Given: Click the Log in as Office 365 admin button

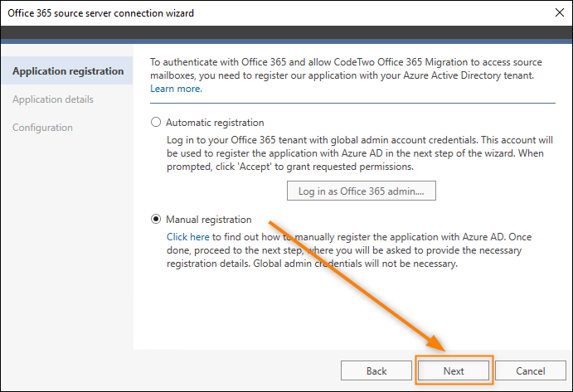Looking at the screenshot, I should (x=361, y=191).
